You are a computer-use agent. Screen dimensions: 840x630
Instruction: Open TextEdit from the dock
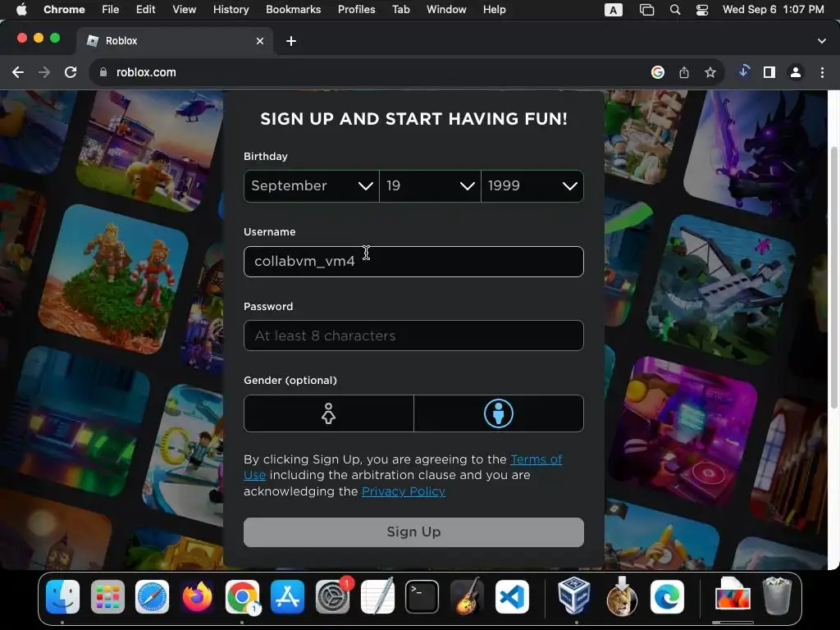[377, 596]
